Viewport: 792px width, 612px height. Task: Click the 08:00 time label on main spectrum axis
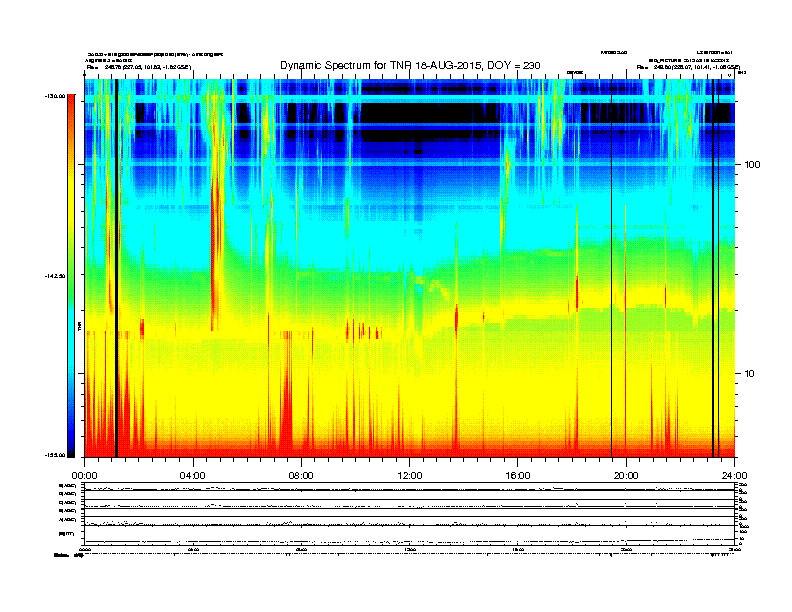click(x=301, y=476)
